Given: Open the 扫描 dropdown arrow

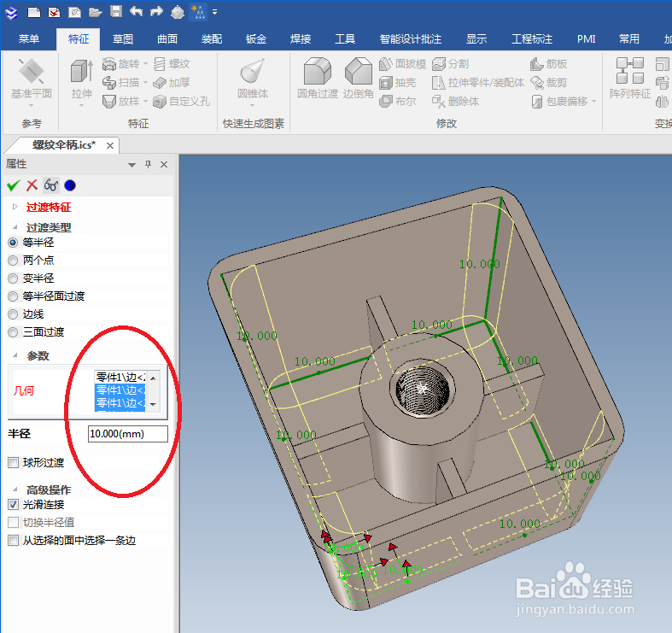Looking at the screenshot, I should (x=145, y=82).
